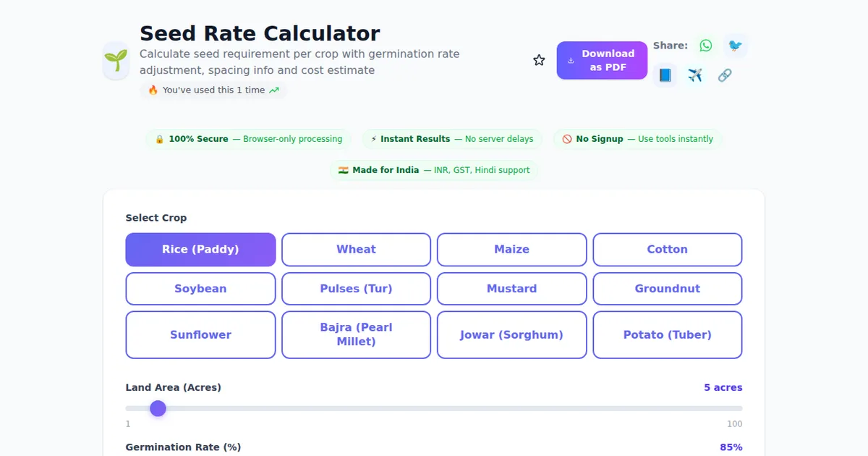Share the calculator on Twitter
Viewport: 868px width, 456px height.
[736, 45]
